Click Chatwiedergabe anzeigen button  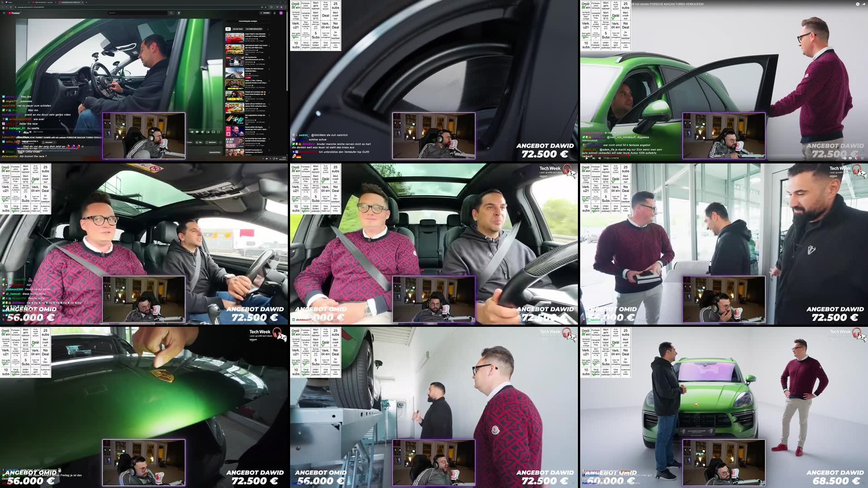tap(248, 21)
